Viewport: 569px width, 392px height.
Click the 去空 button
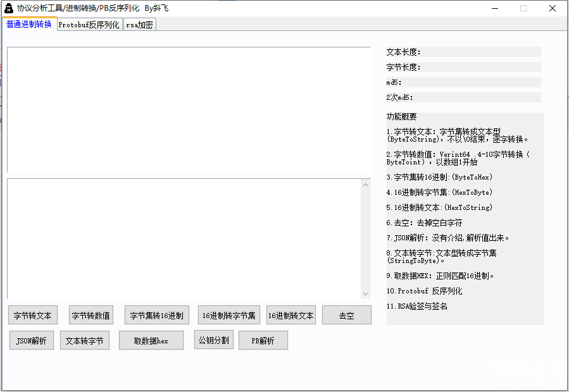point(347,315)
